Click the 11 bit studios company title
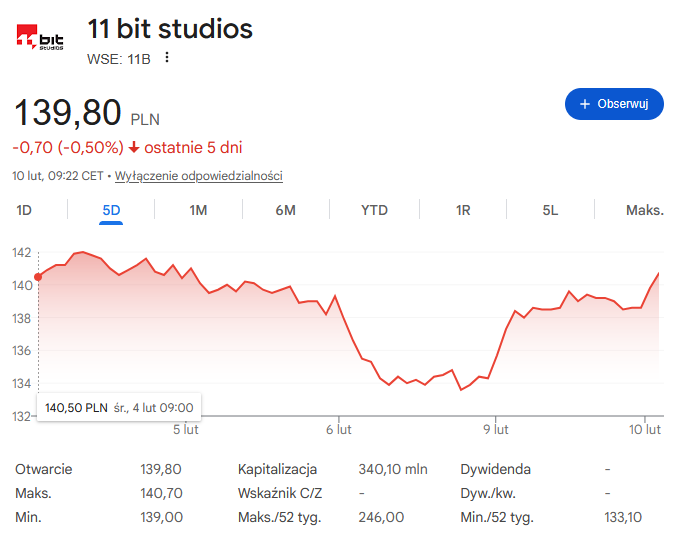 point(170,29)
